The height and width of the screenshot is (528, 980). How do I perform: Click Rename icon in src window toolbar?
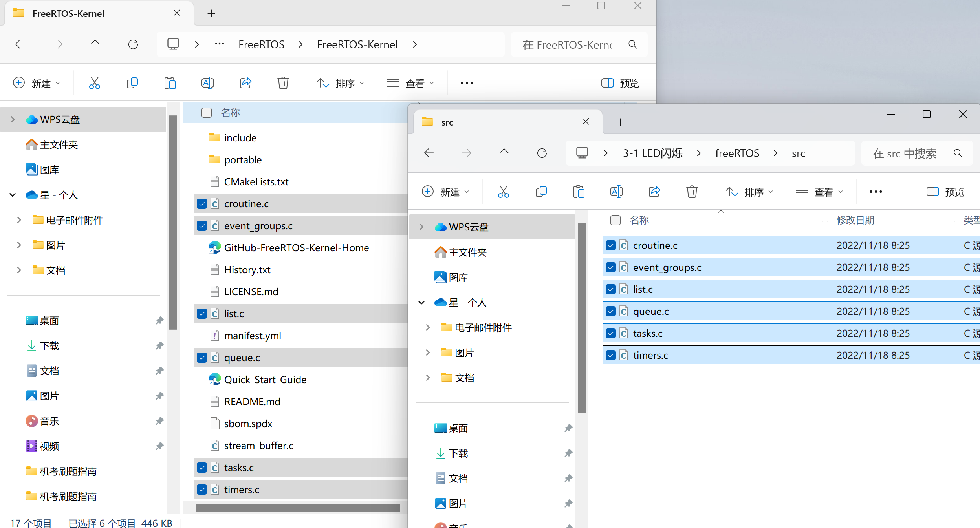616,192
